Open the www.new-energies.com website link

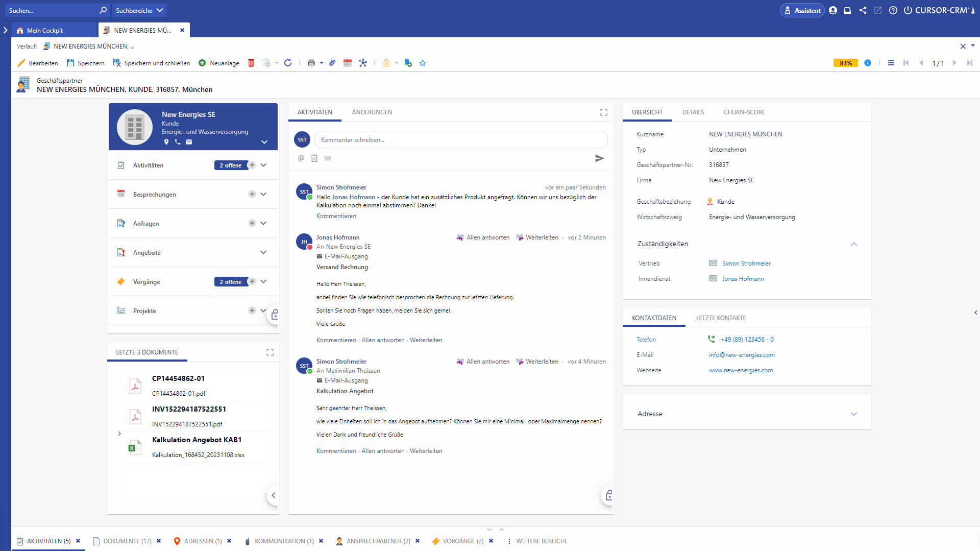pos(741,370)
